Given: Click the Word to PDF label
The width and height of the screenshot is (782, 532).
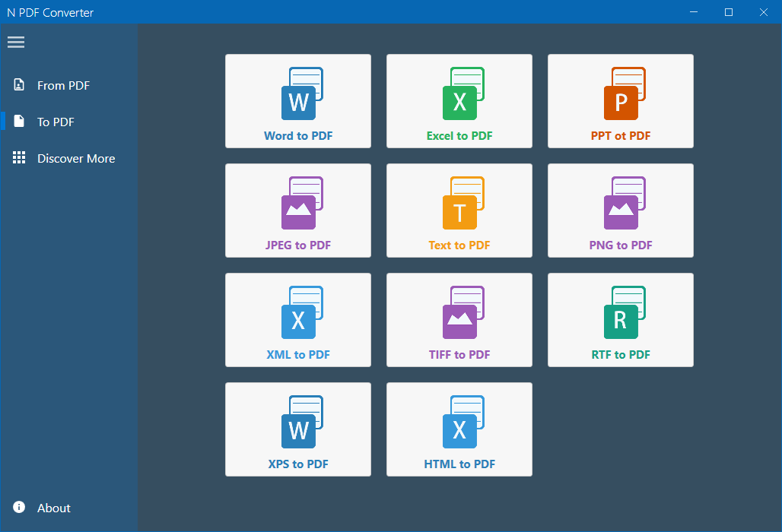Looking at the screenshot, I should pyautogui.click(x=298, y=136).
